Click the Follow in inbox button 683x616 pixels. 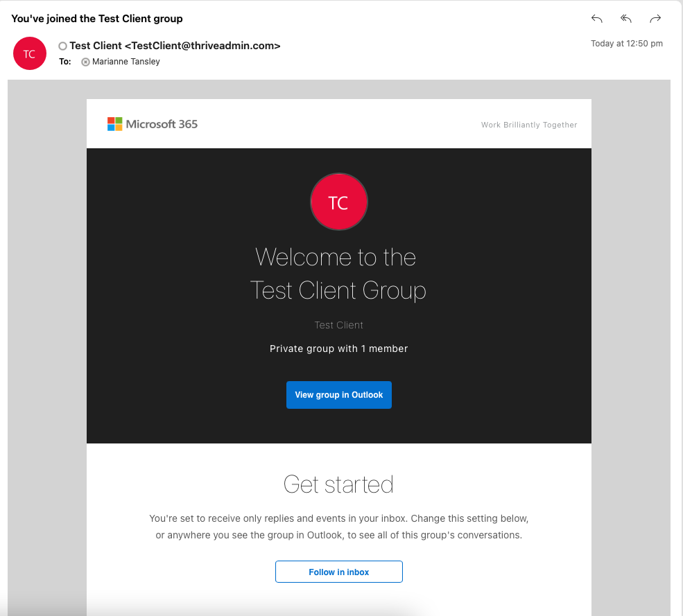tap(339, 572)
